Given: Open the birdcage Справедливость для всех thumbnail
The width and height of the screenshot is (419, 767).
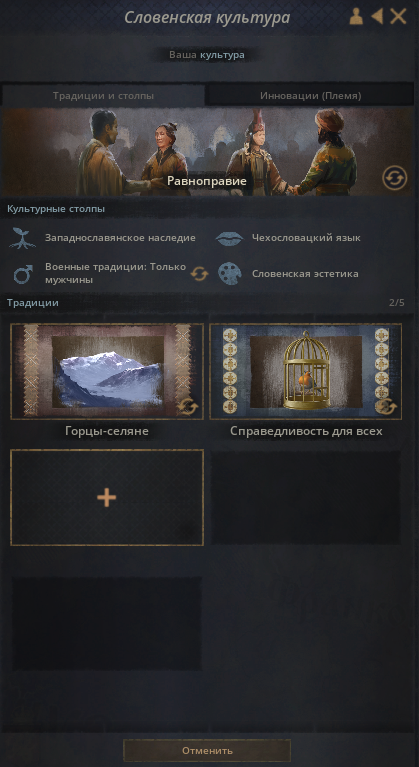Looking at the screenshot, I should (x=306, y=371).
